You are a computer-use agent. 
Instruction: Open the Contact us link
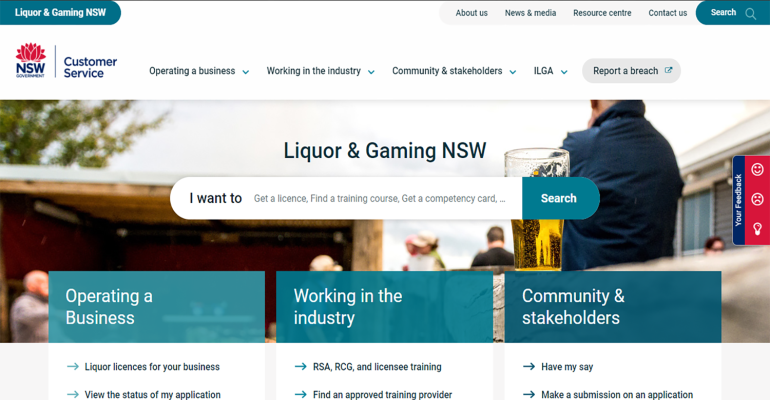click(667, 13)
